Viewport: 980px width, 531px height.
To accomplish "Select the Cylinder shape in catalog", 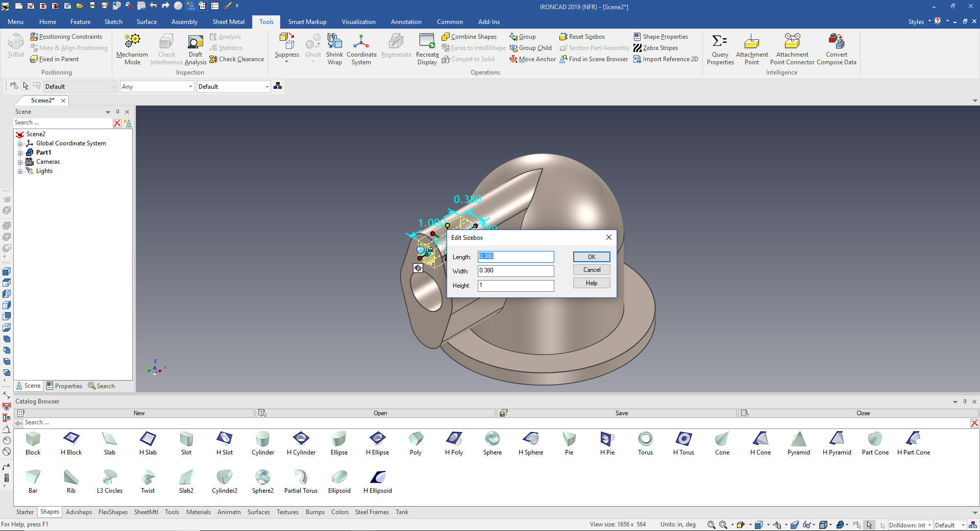I will click(263, 444).
